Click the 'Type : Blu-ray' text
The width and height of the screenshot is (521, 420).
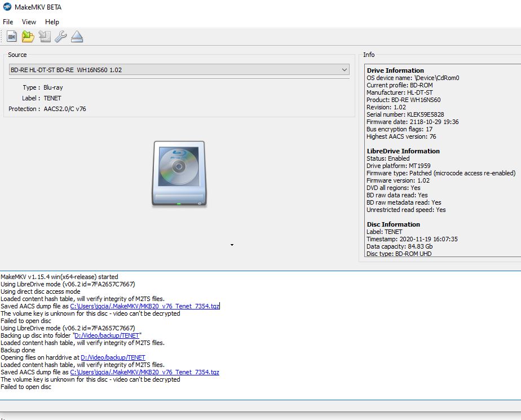(x=43, y=88)
